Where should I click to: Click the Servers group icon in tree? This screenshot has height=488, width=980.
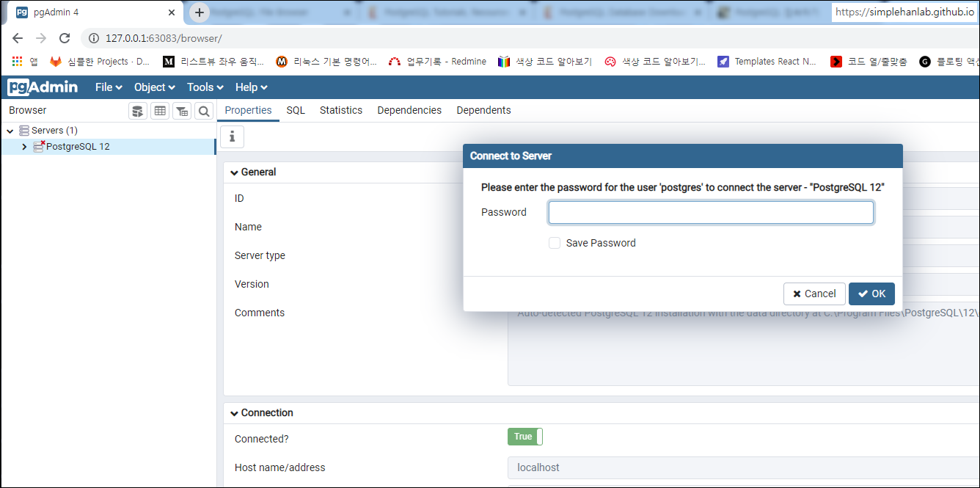(x=24, y=131)
